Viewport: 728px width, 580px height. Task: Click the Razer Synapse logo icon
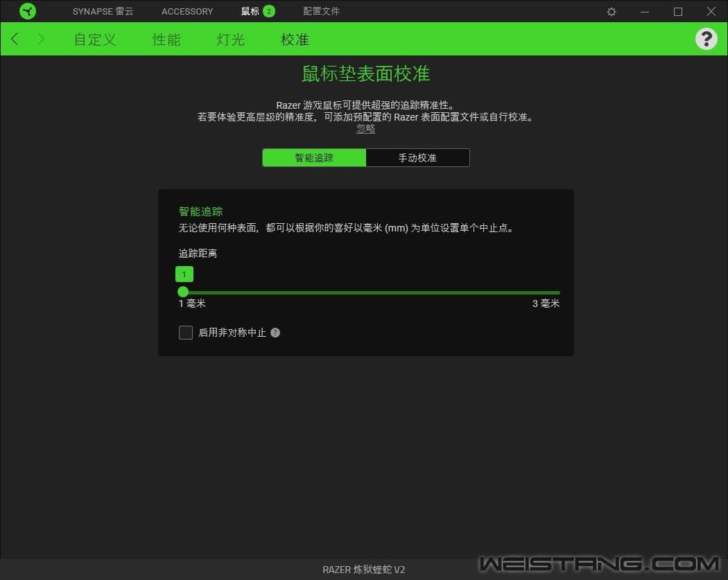pos(28,11)
